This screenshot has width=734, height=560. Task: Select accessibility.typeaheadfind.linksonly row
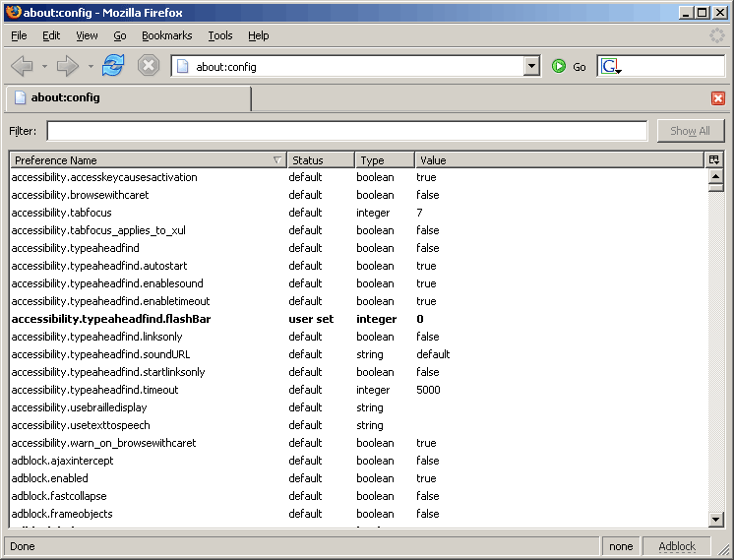click(358, 338)
